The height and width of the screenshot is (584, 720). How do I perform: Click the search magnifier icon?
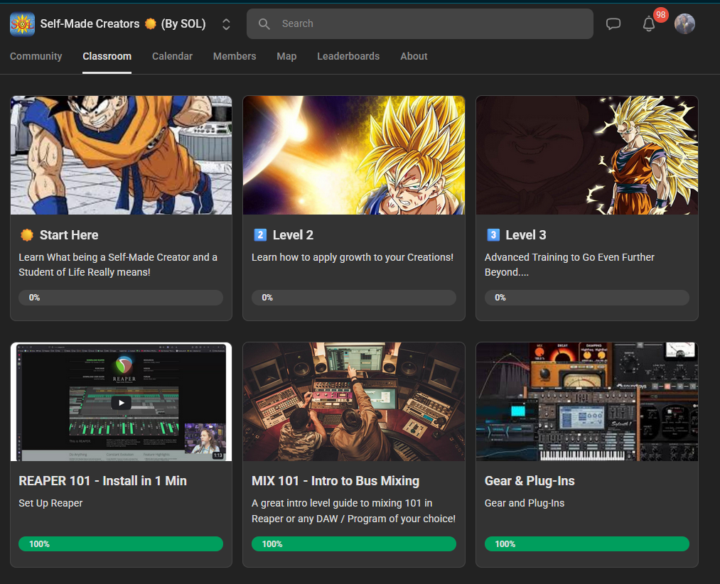[x=264, y=24]
